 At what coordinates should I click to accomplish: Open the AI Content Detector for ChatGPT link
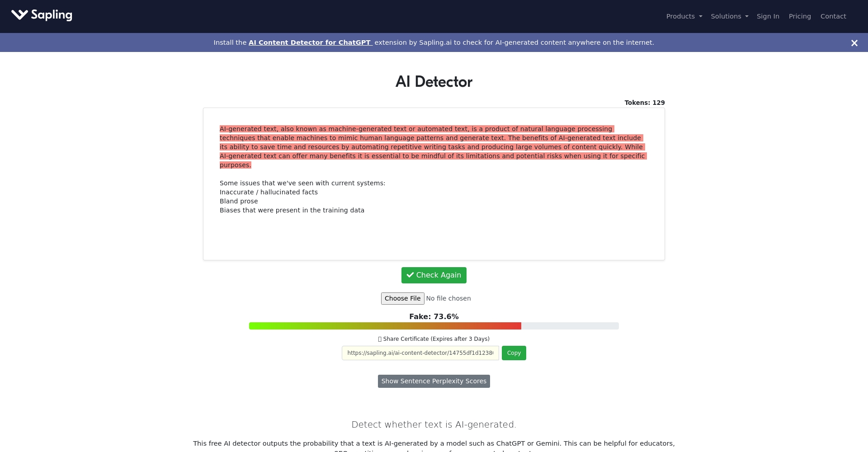(x=310, y=42)
